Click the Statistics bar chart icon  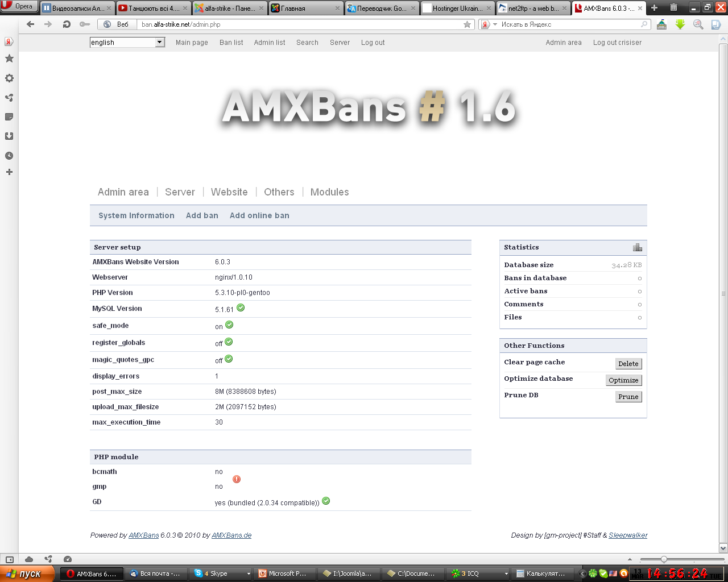pyautogui.click(x=638, y=247)
